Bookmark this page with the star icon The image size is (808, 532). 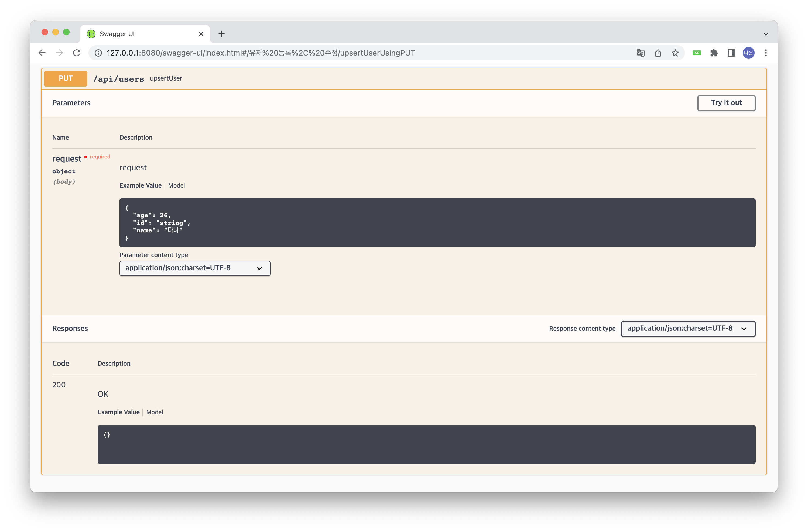tap(675, 53)
